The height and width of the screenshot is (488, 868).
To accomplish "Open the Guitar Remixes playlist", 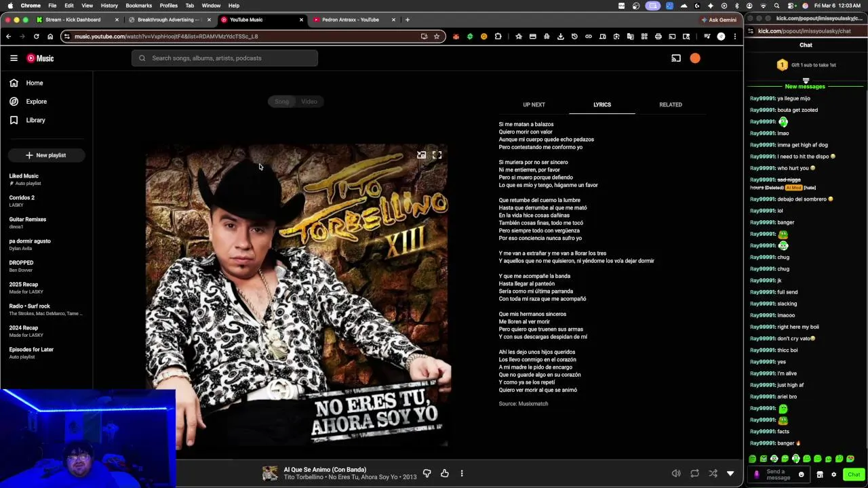I will click(x=46, y=223).
